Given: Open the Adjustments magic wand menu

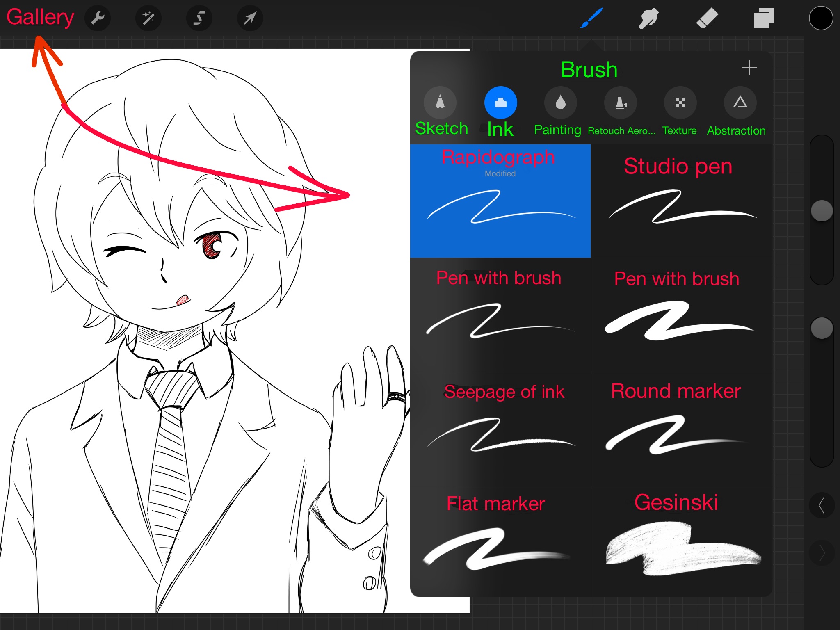Looking at the screenshot, I should [148, 18].
